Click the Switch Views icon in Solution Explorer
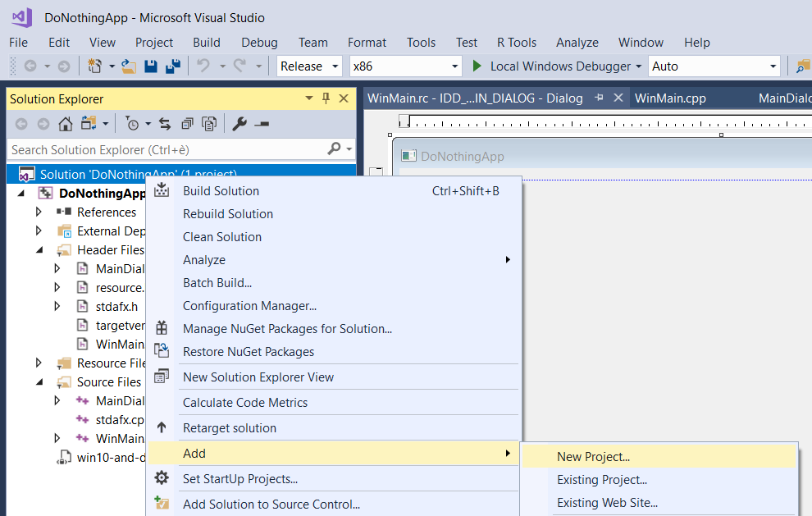Screen dimensions: 812x516 pyautogui.click(x=89, y=124)
